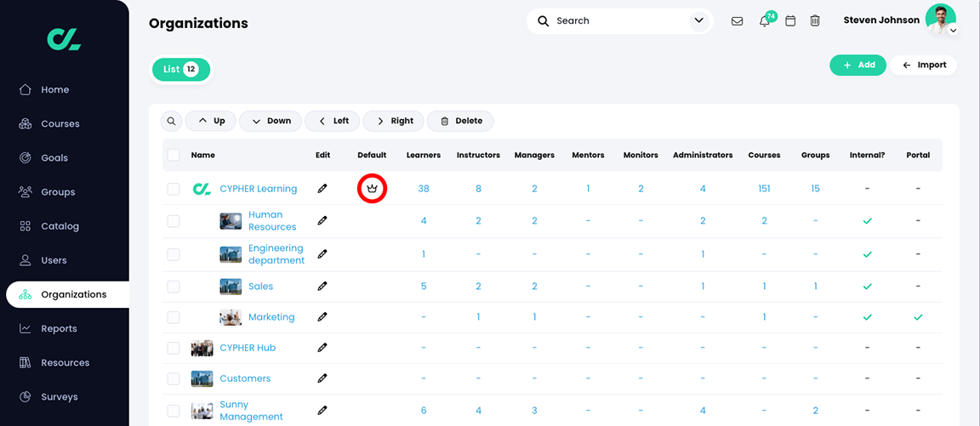Open the messages envelope icon
This screenshot has width=980, height=426.
737,21
